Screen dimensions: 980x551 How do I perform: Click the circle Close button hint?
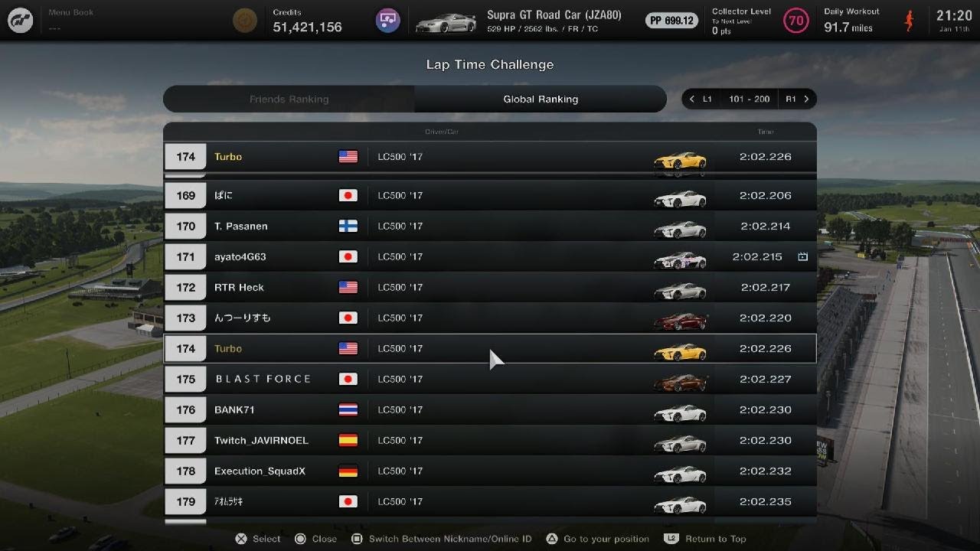pos(315,539)
